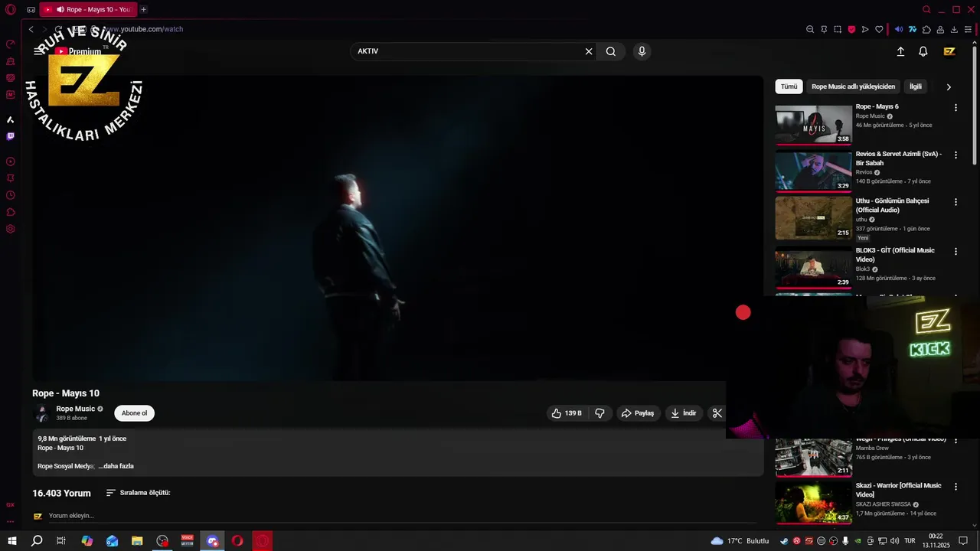Open options menu for Rope - Mayıs 6
The width and height of the screenshot is (980, 551).
click(x=955, y=108)
